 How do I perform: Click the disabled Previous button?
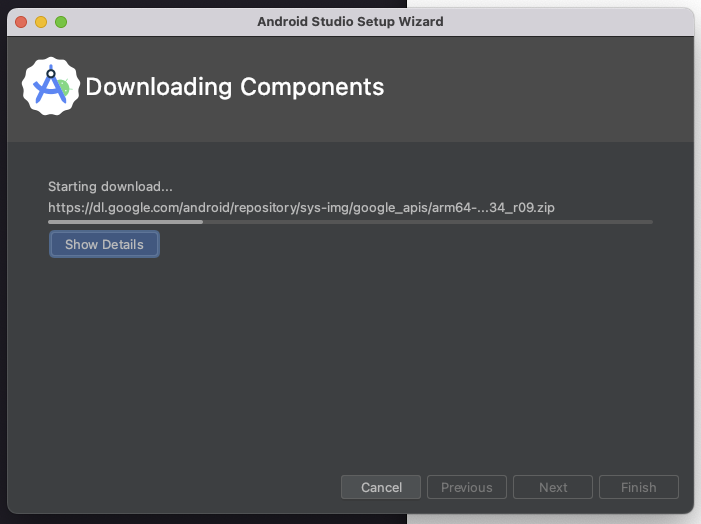coord(467,487)
